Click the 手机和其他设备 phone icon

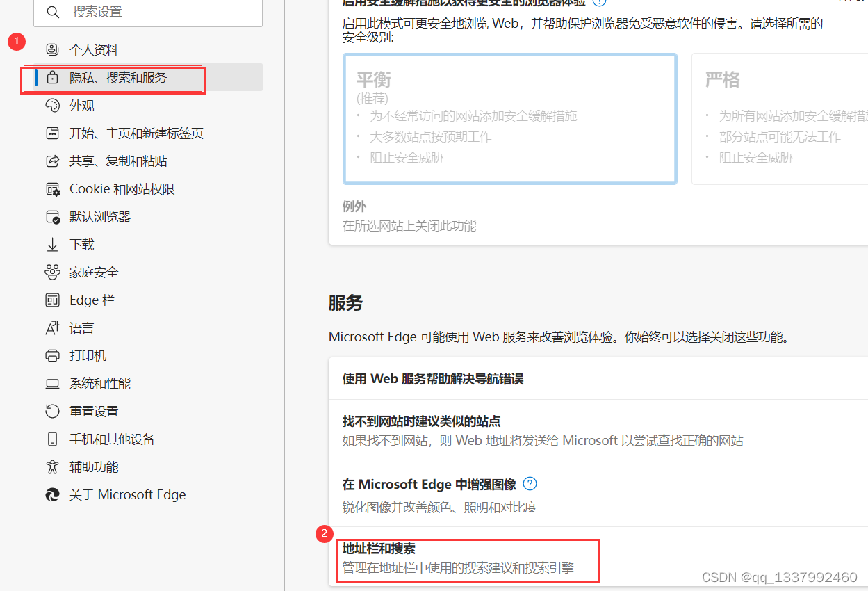click(x=52, y=439)
